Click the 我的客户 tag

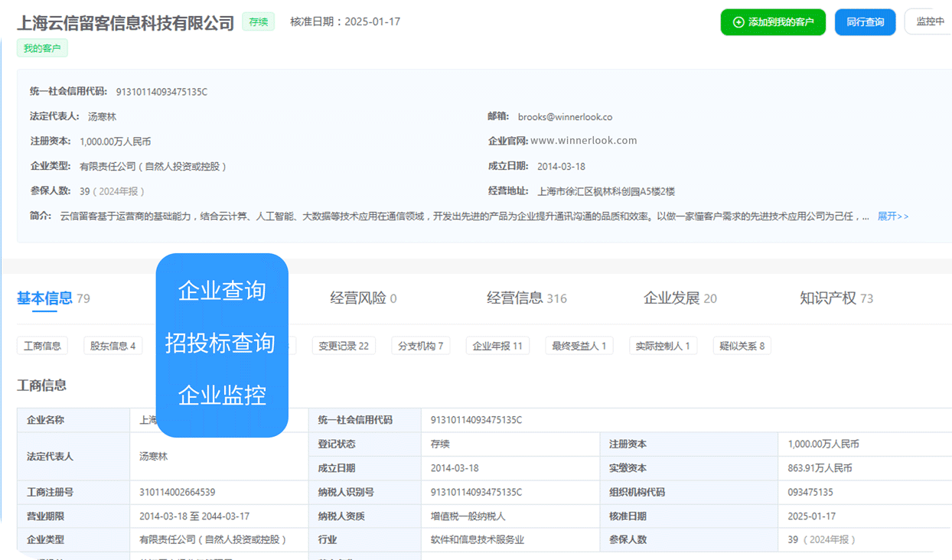42,48
